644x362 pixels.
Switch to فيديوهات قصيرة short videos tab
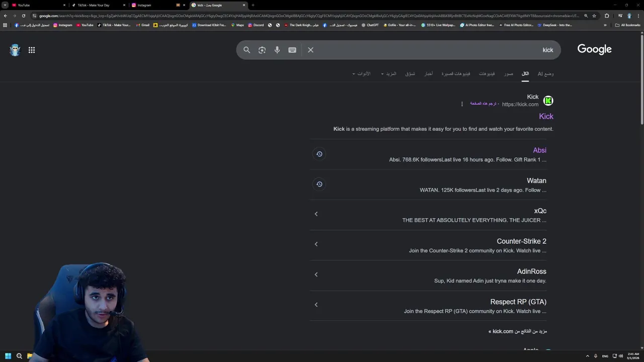pyautogui.click(x=456, y=74)
